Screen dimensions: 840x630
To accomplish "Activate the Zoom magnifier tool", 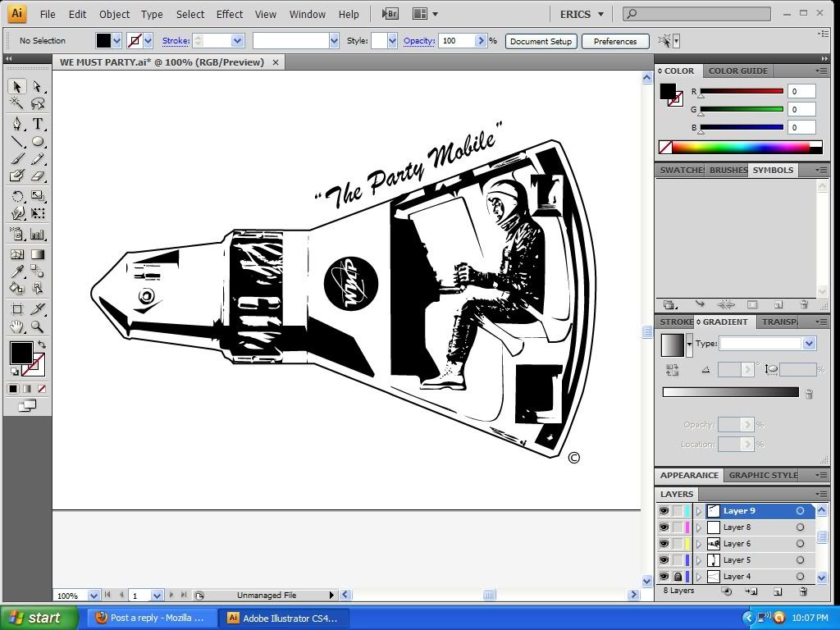I will point(38,326).
